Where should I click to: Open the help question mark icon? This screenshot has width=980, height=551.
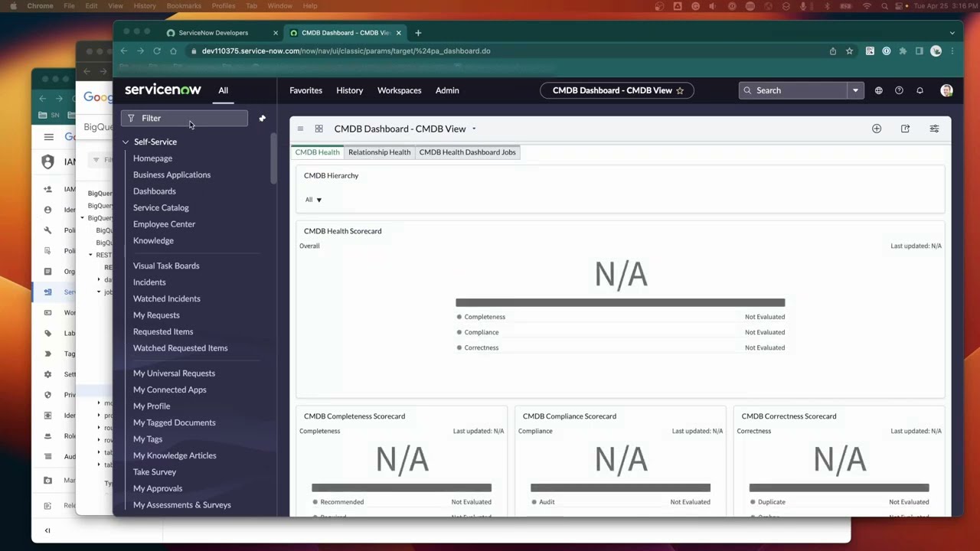click(x=899, y=90)
